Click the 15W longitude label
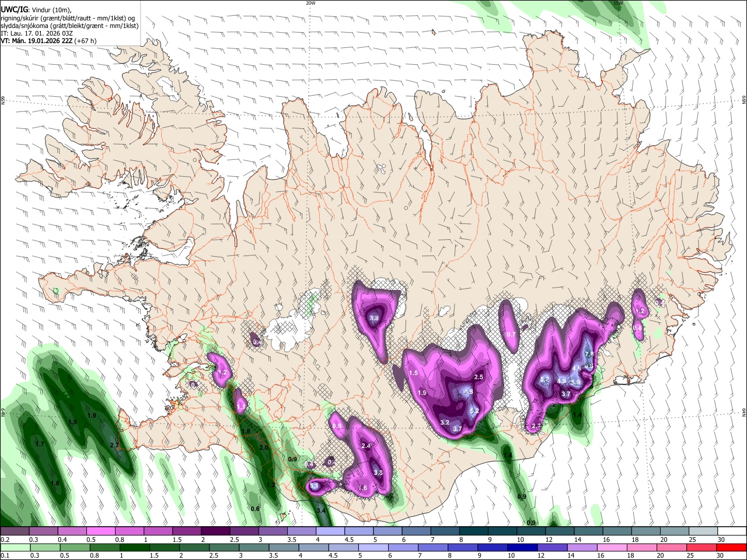Viewport: 747px width, 560px height. pos(618,3)
